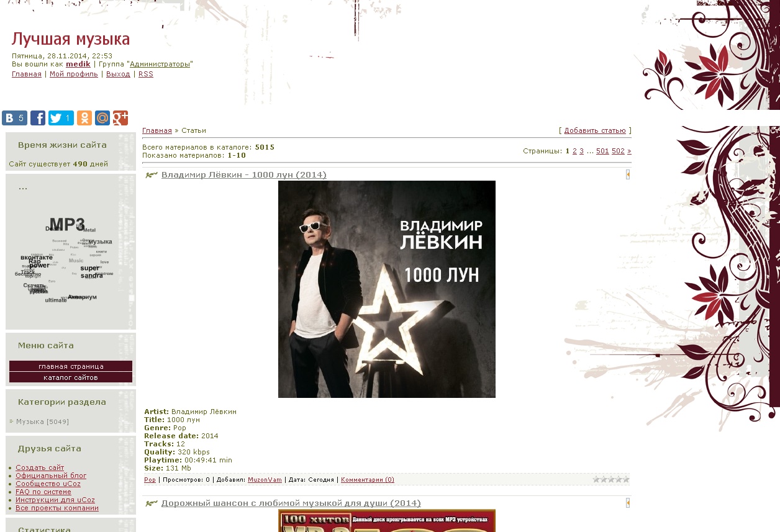Image resolution: width=780 pixels, height=532 pixels.
Task: Click 'Size: 131 Mb' text line
Action: [168, 468]
